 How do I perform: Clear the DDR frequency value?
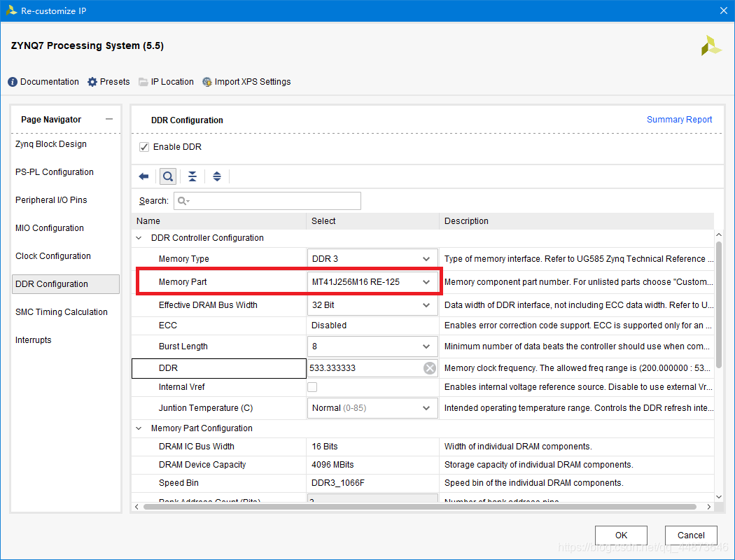pyautogui.click(x=429, y=368)
